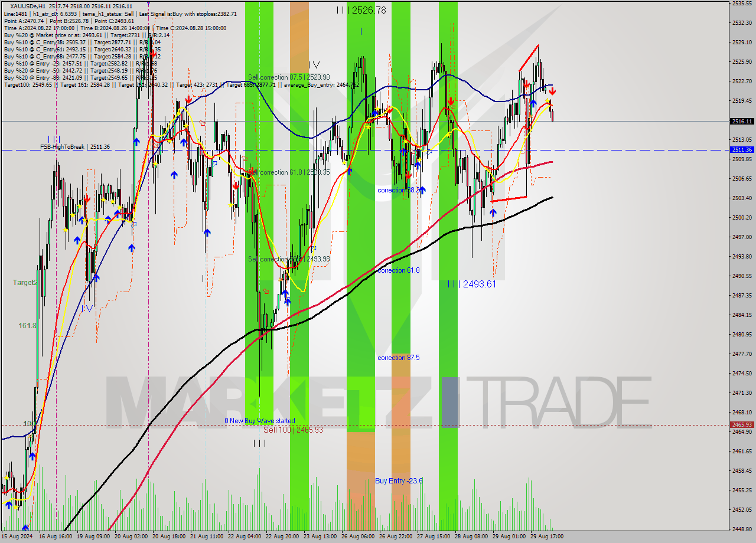
Task: Click the '26 Aug 22:00' time axis label
Action: pyautogui.click(x=396, y=537)
